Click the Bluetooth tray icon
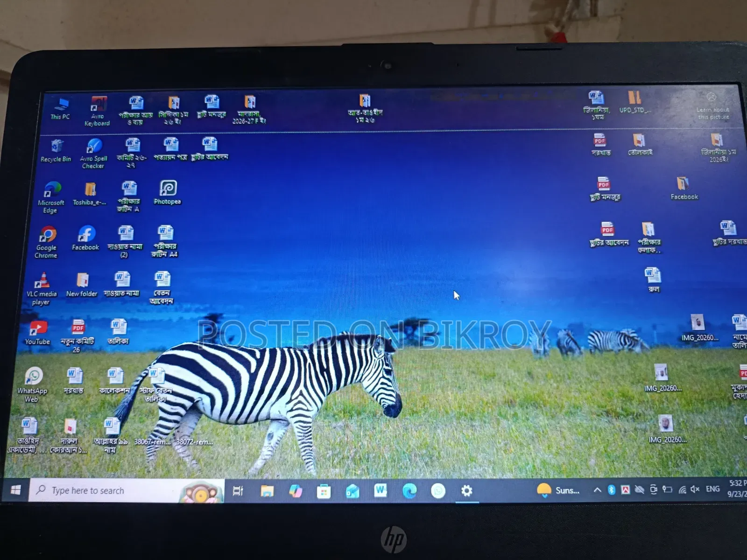This screenshot has height=560, width=747. pos(611,490)
